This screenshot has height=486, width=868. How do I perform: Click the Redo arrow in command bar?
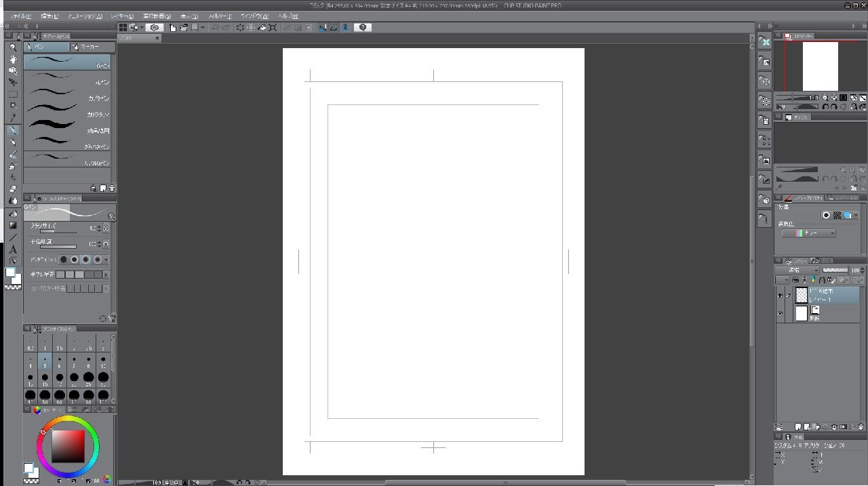[225, 27]
